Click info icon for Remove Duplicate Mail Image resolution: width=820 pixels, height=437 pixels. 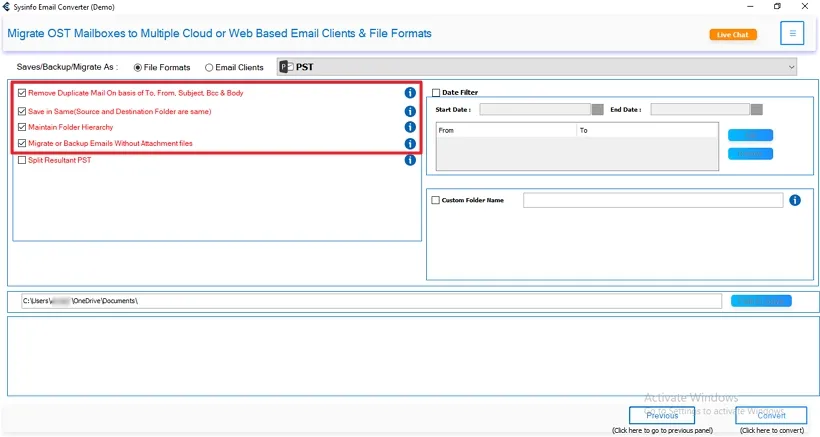[x=410, y=93]
